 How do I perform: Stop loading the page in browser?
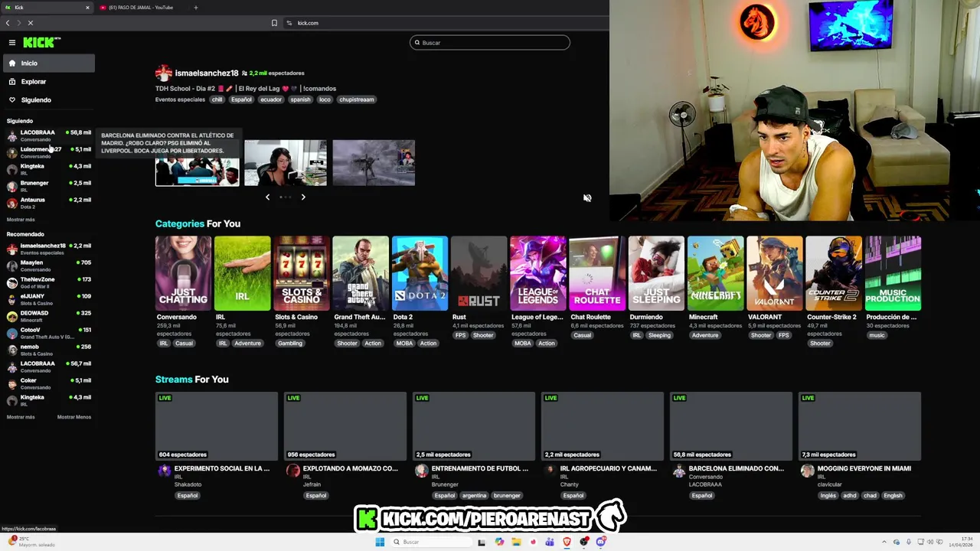(x=31, y=23)
